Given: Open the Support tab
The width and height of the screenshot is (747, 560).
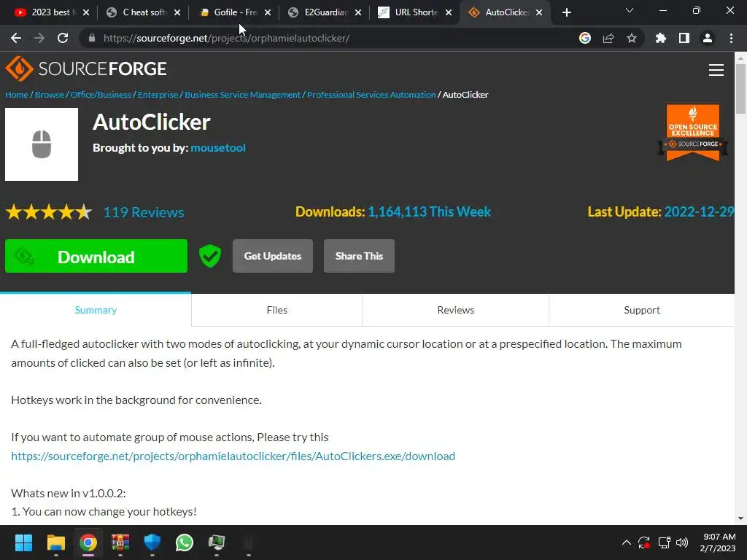Looking at the screenshot, I should tap(642, 310).
